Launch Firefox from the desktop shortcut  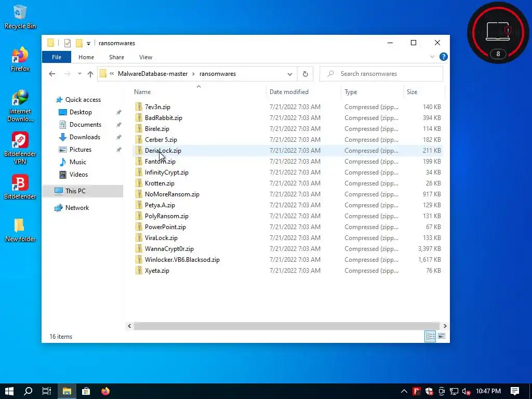20,59
